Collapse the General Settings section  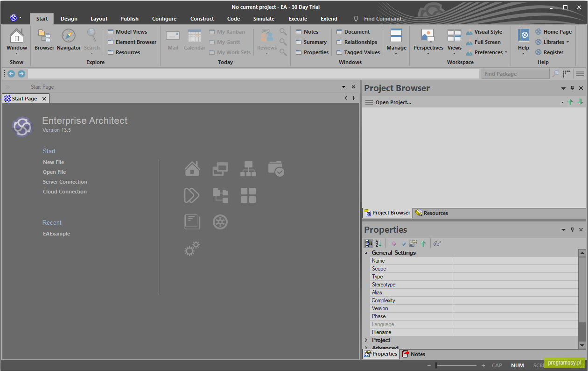[366, 253]
